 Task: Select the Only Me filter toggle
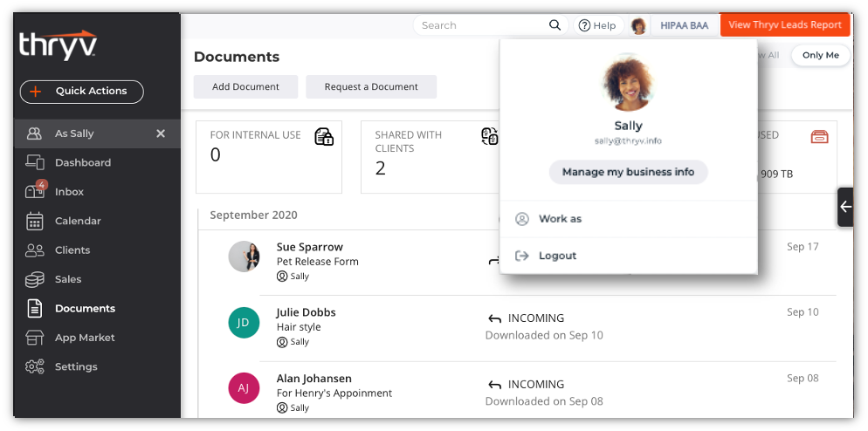tap(820, 55)
